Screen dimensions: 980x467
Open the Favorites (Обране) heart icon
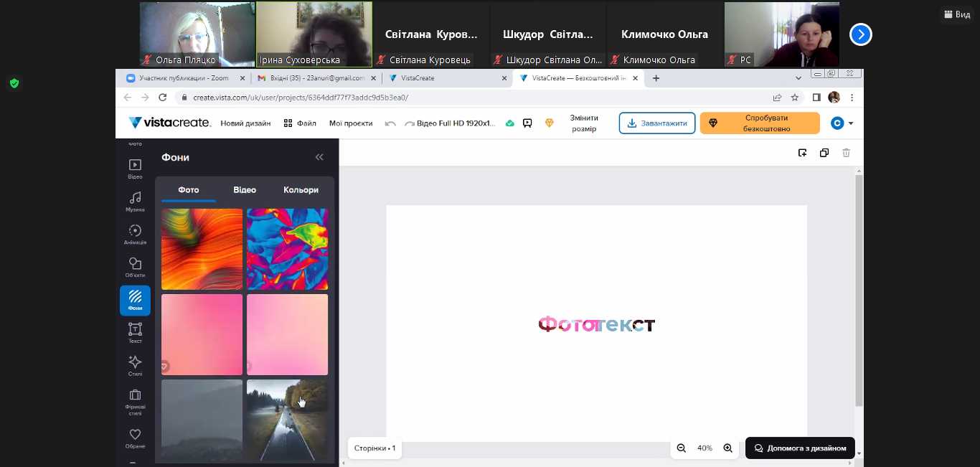coord(135,438)
